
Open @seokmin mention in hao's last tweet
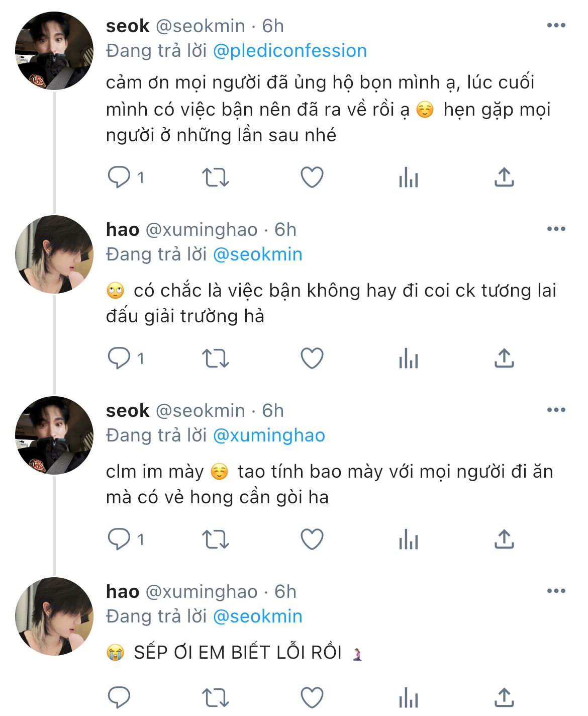coord(258,616)
